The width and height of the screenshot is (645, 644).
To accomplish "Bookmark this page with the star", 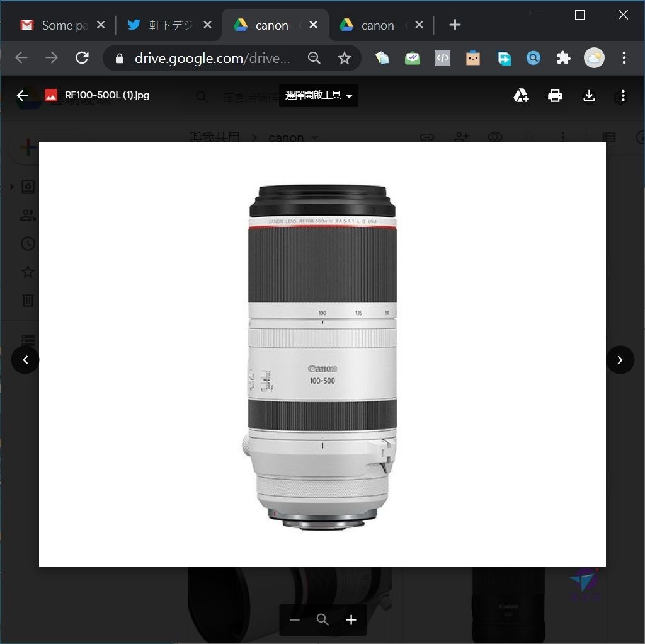I will tap(345, 58).
